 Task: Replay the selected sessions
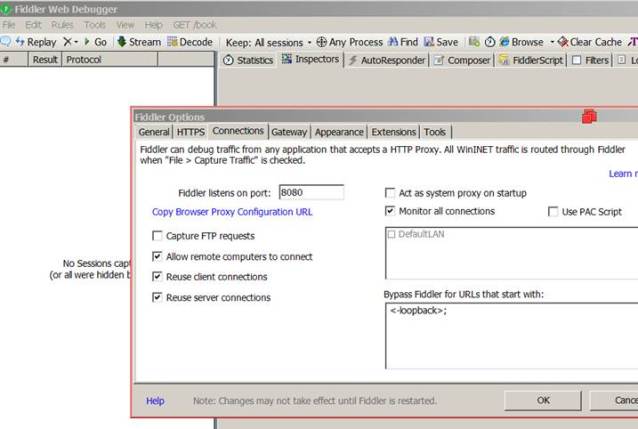[x=36, y=42]
